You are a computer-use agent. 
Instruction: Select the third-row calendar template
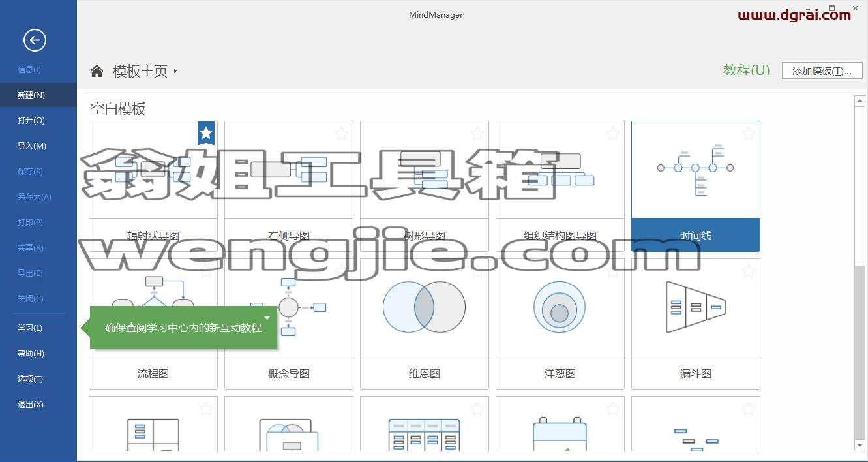tap(560, 423)
